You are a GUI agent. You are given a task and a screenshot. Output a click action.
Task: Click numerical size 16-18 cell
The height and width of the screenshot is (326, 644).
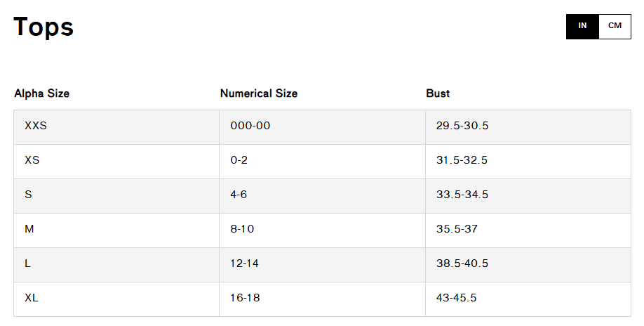click(323, 299)
